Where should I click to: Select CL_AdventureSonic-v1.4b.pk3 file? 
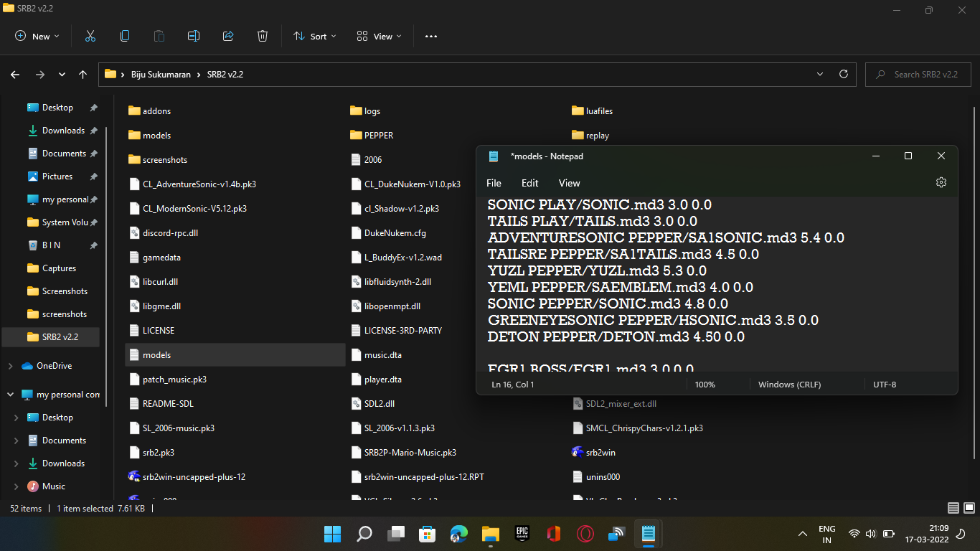[x=192, y=184]
